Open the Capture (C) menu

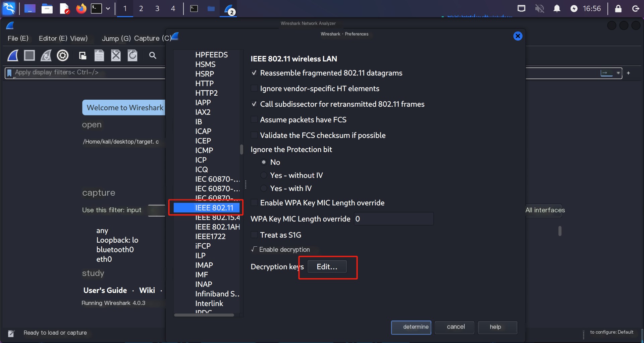click(153, 38)
